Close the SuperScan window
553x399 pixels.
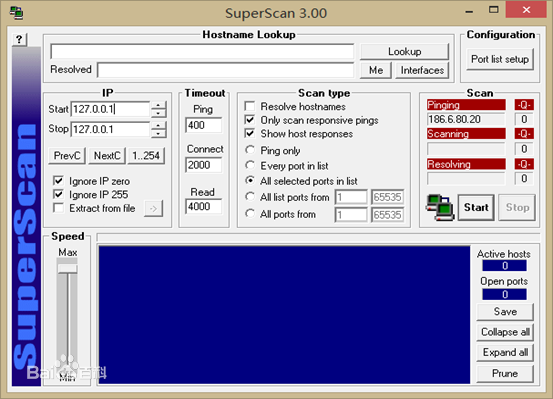point(527,10)
